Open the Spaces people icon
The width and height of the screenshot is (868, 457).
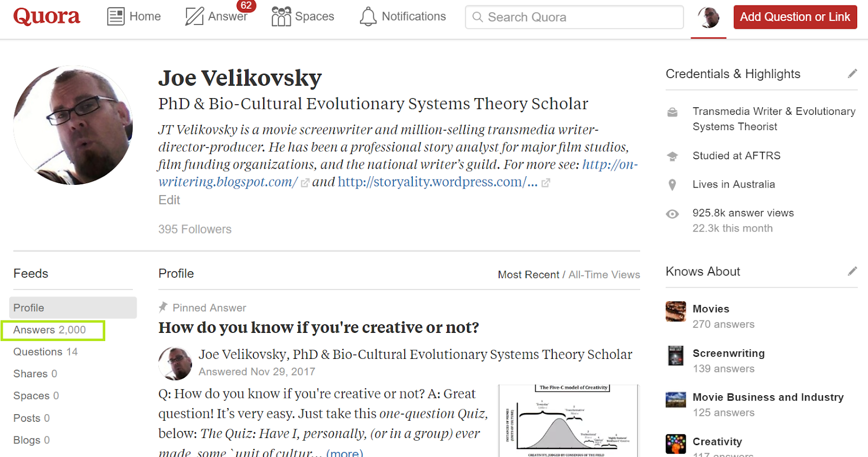tap(281, 17)
